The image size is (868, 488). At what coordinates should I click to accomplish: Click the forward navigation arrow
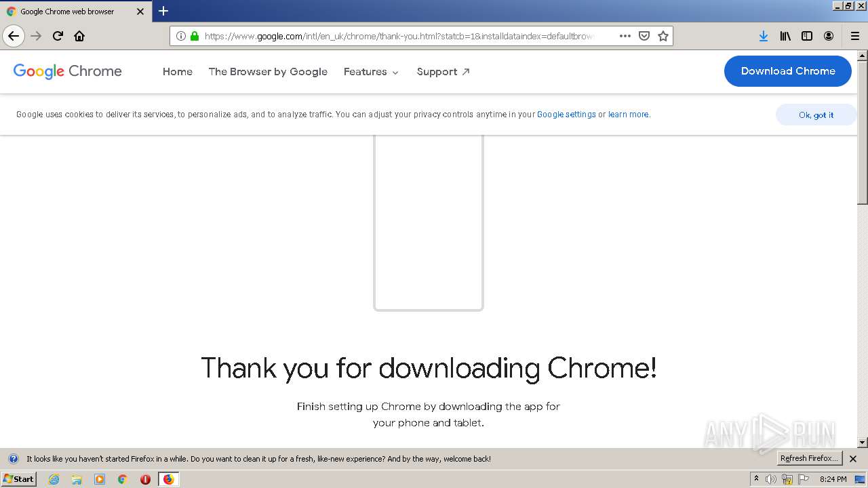(x=36, y=36)
